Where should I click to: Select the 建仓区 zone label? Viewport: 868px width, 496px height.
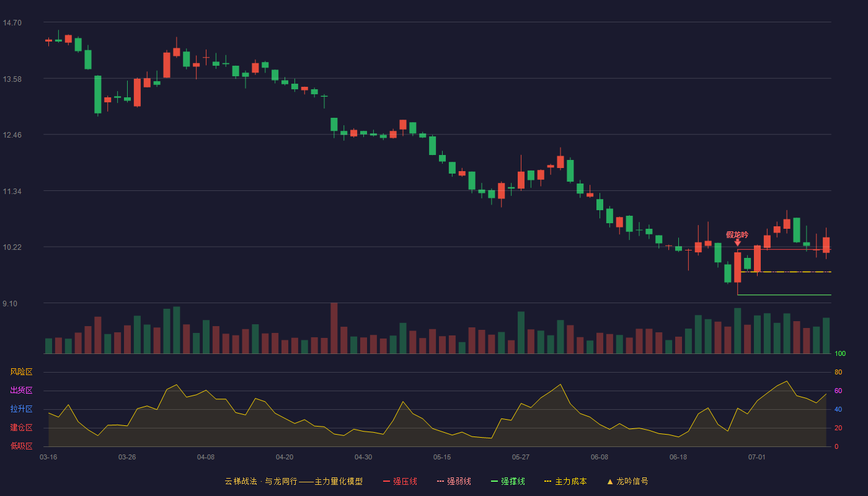[21, 428]
